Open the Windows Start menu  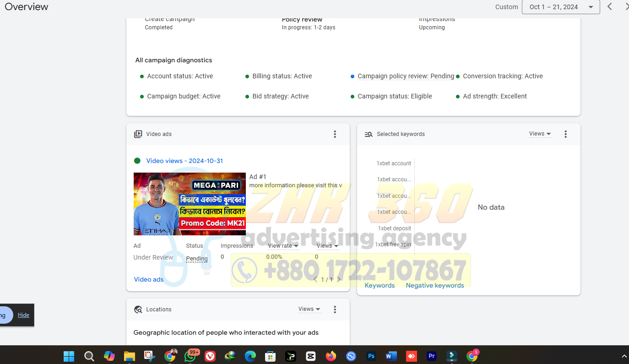point(69,356)
